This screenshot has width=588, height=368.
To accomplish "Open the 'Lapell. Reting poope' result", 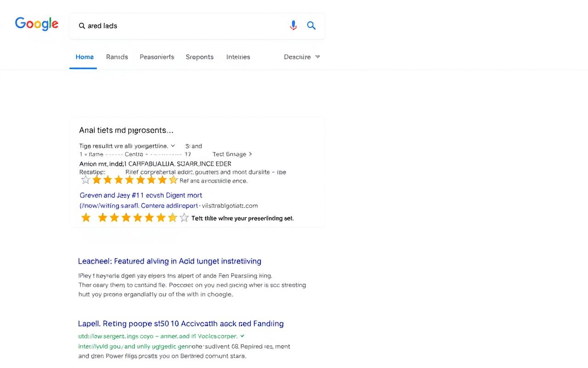I will click(181, 323).
